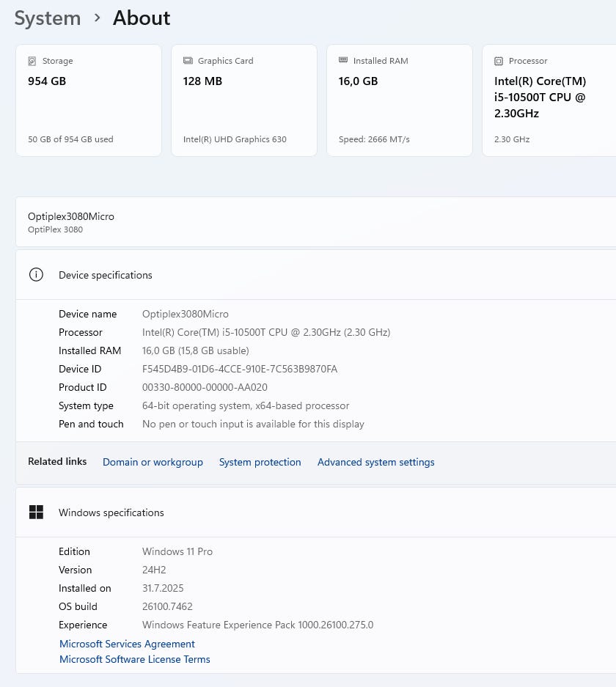Collapse the Windows specifications section header
The height and width of the screenshot is (687, 616).
pyautogui.click(x=315, y=513)
